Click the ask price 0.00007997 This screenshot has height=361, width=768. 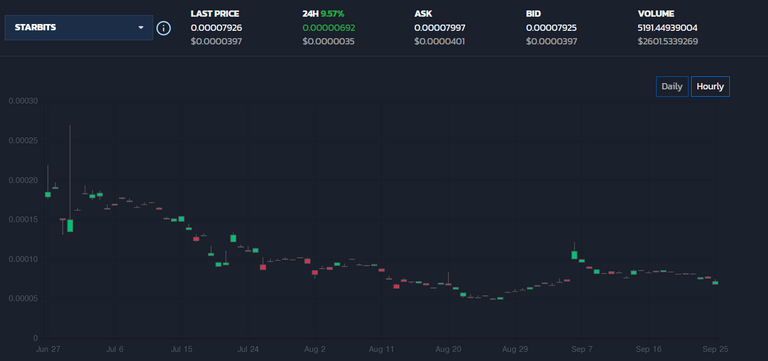pos(440,28)
